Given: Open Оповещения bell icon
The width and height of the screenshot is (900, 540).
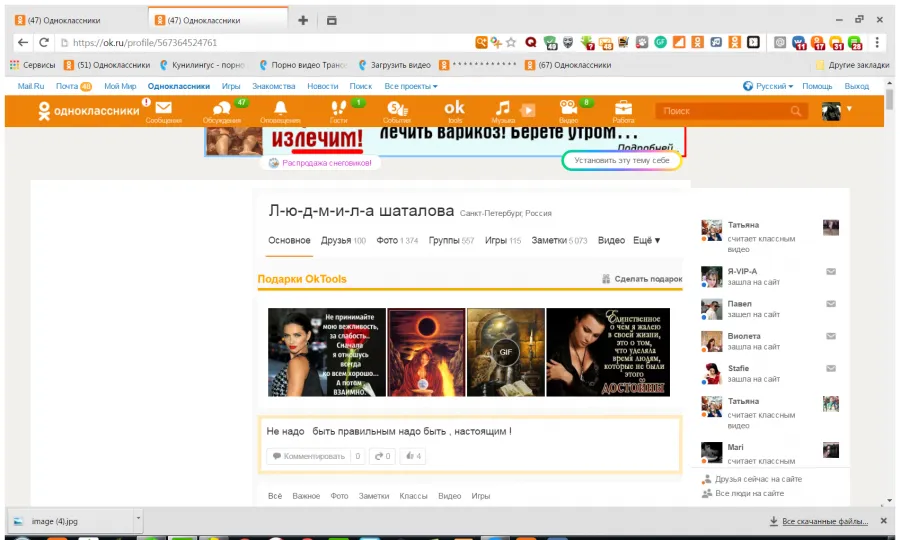Looking at the screenshot, I should (280, 108).
